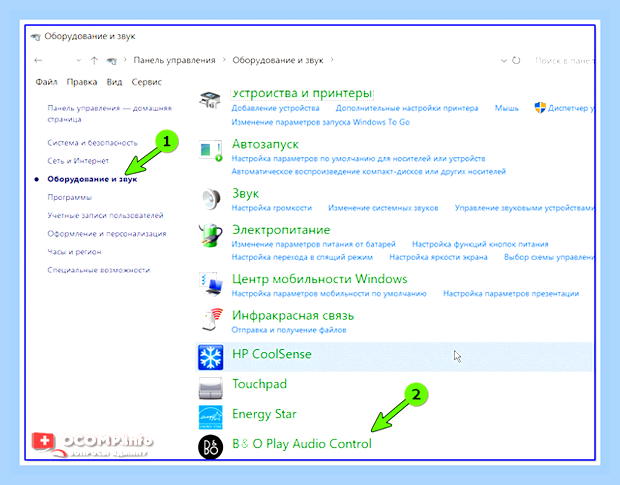The width and height of the screenshot is (620, 485).
Task: Expand the address bar history dropdown
Action: click(504, 60)
